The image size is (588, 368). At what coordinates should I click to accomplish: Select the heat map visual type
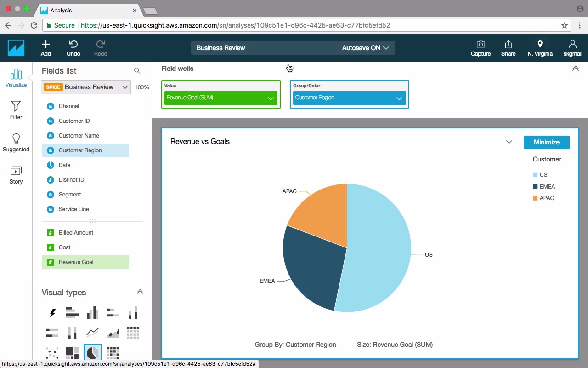[x=113, y=353]
